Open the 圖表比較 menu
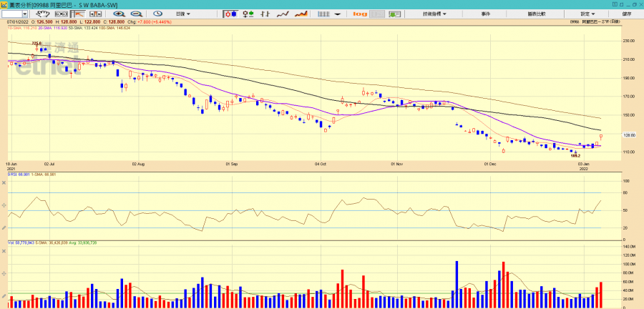The height and width of the screenshot is (309, 644). pos(535,14)
